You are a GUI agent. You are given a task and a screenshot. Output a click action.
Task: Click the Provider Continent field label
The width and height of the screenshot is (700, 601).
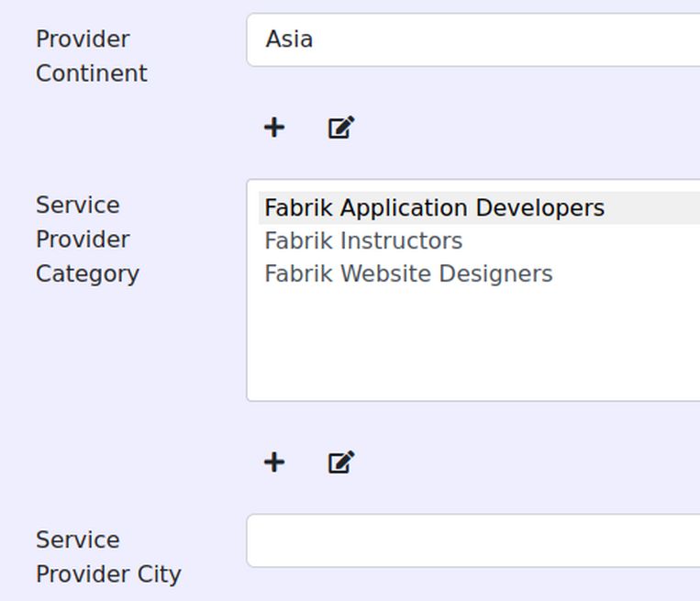click(91, 56)
